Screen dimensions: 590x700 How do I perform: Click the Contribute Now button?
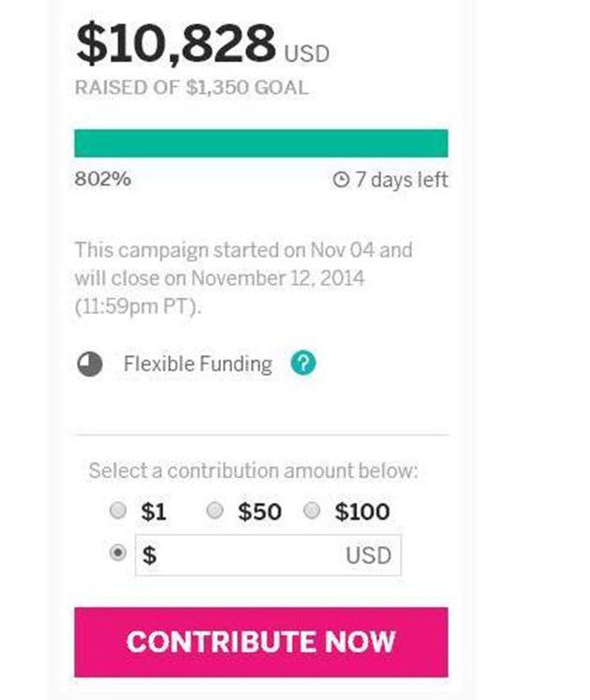(261, 642)
